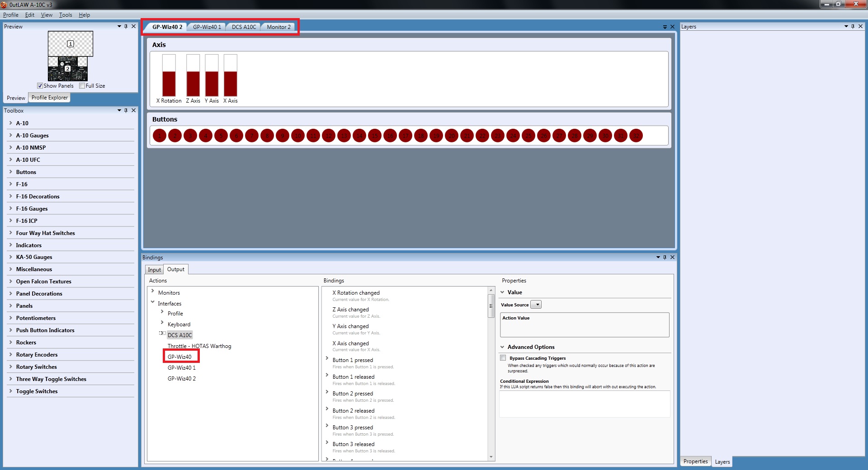Expand the F-16 ICP toolbox category
This screenshot has width=868, height=470.
coord(10,221)
